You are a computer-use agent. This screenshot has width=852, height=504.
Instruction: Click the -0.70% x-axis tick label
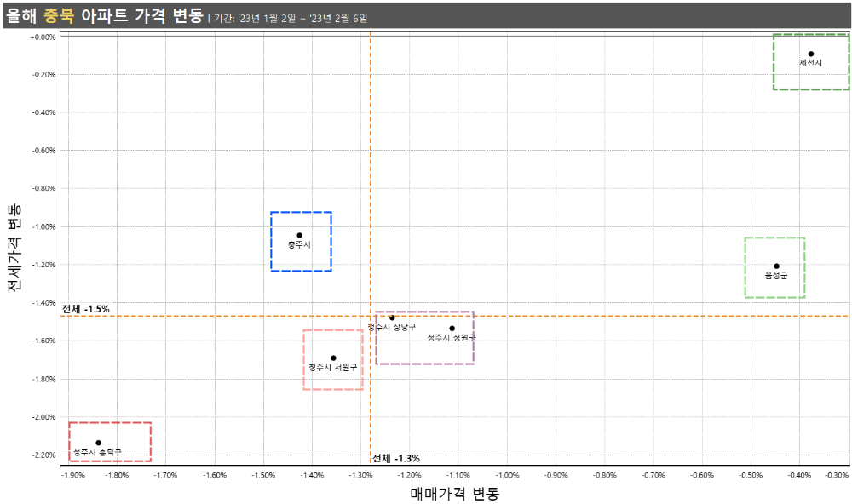coord(653,475)
